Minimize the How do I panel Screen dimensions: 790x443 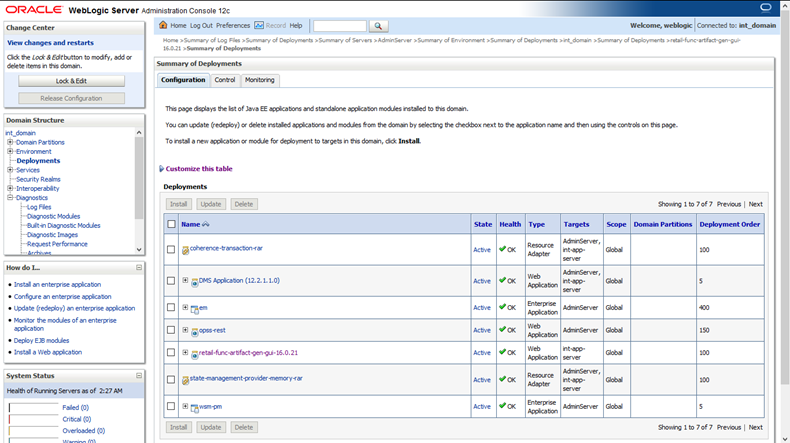(x=139, y=268)
